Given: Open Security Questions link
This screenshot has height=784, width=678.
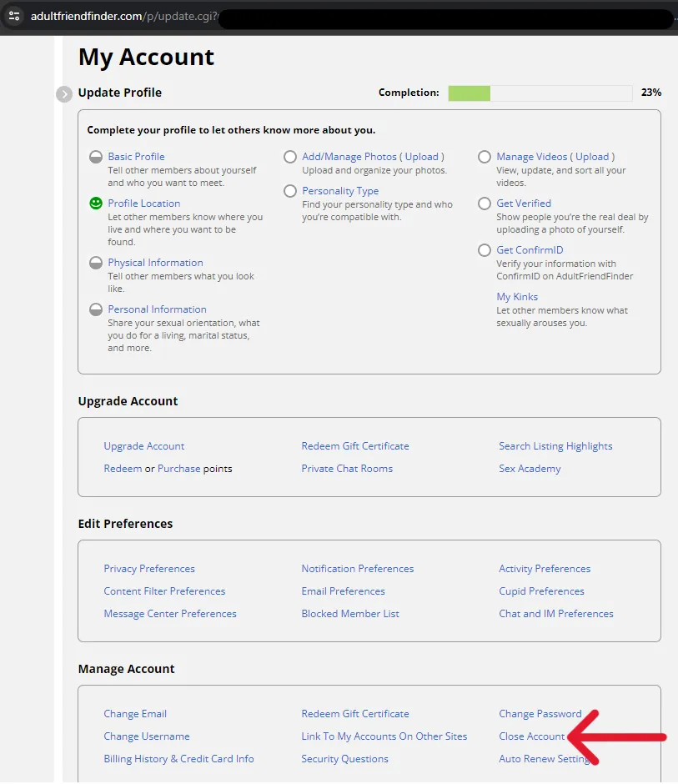Looking at the screenshot, I should click(x=344, y=758).
